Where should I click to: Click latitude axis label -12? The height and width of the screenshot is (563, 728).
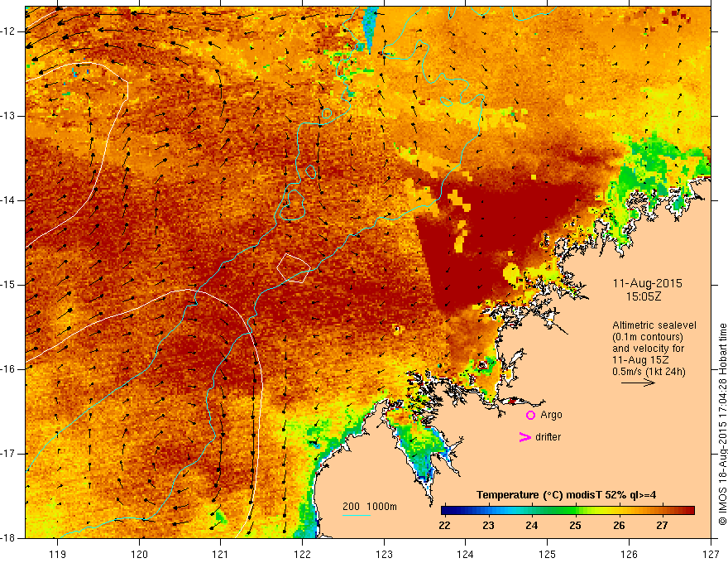point(9,31)
